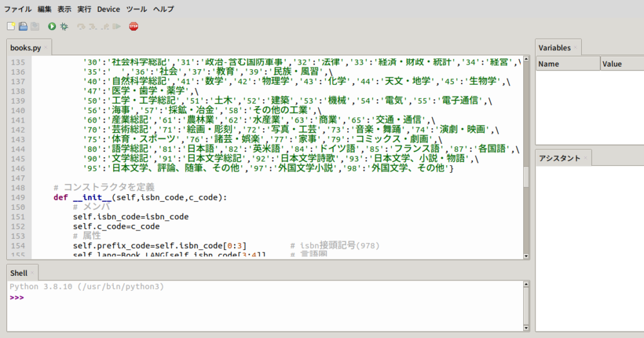Create a new file with toolbar icon
Viewport: 644px width, 338px height.
coord(11,26)
